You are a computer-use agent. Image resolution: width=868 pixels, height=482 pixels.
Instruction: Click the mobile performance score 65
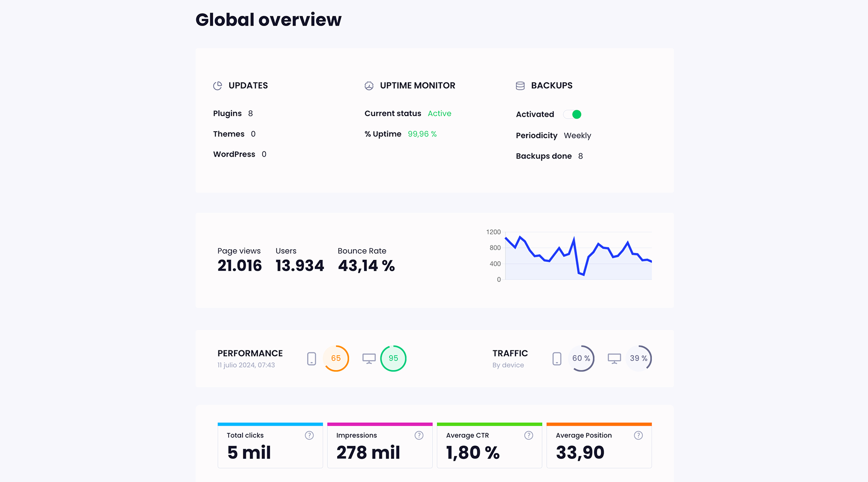tap(336, 358)
